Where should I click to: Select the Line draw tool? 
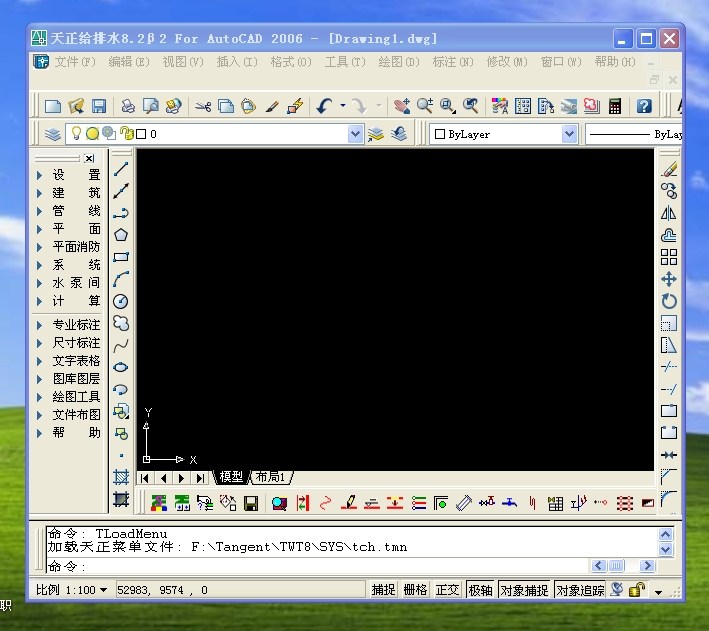[x=121, y=169]
